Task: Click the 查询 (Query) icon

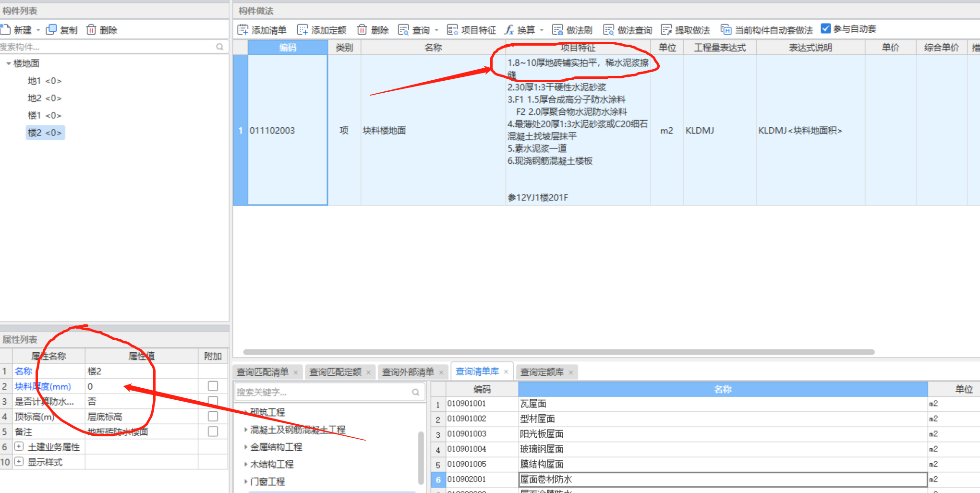Action: click(x=403, y=30)
